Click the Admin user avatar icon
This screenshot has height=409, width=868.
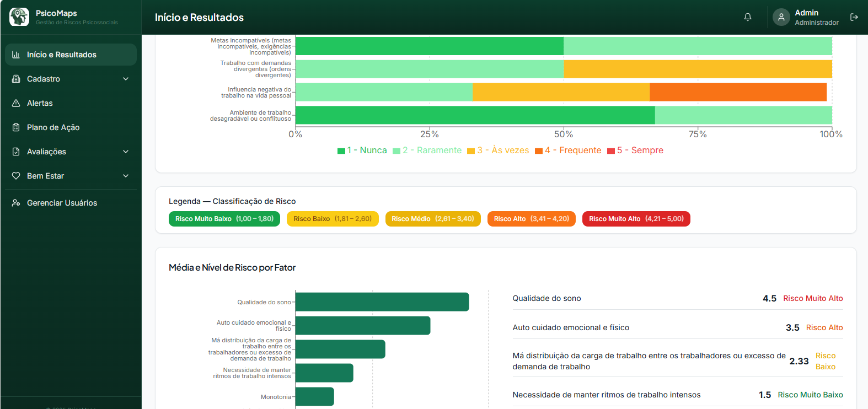[781, 17]
